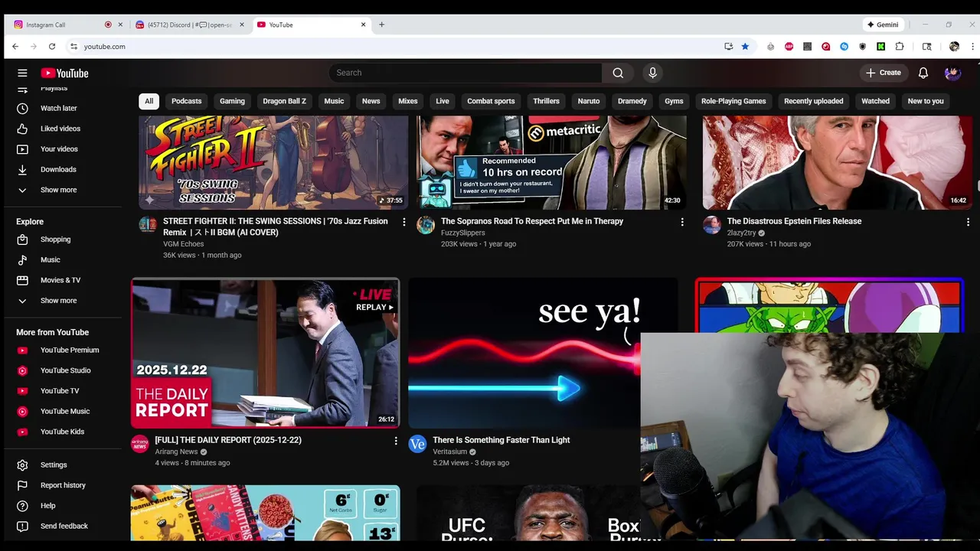
Task: Select the Gaming filter chip
Action: pyautogui.click(x=232, y=101)
